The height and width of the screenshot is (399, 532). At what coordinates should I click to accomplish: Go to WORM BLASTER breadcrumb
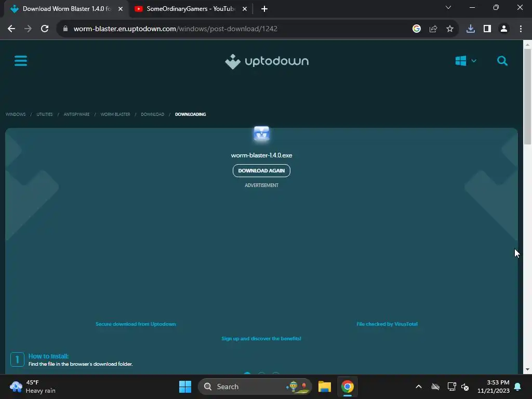coord(115,114)
